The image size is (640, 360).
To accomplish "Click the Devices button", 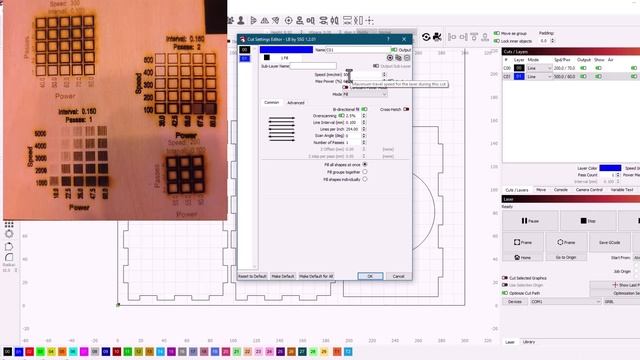I will pos(515,302).
